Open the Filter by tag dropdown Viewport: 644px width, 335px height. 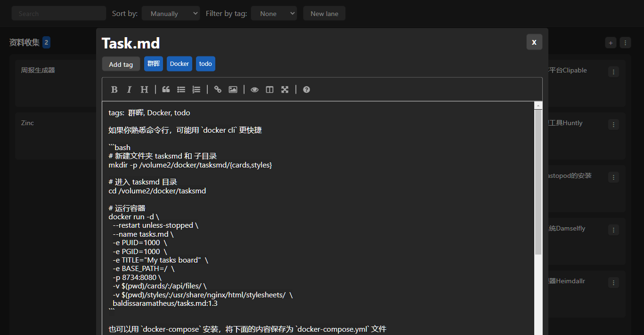(274, 13)
